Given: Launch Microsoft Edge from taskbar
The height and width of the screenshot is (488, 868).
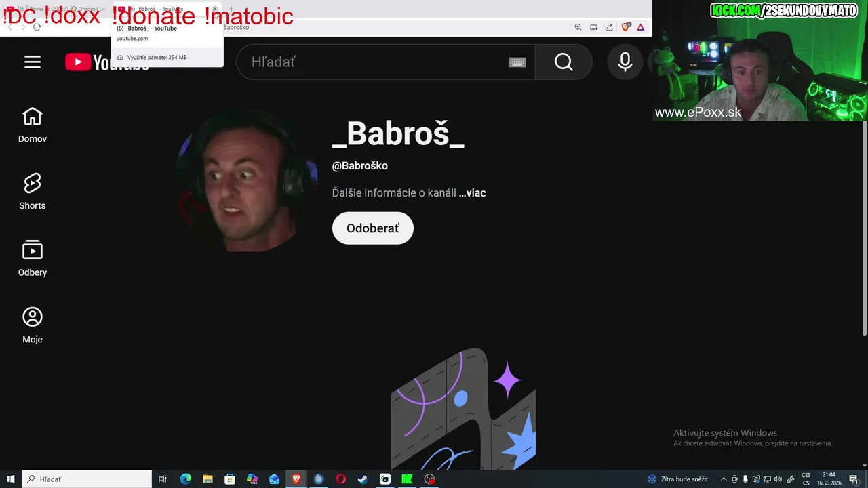Looking at the screenshot, I should (x=186, y=479).
